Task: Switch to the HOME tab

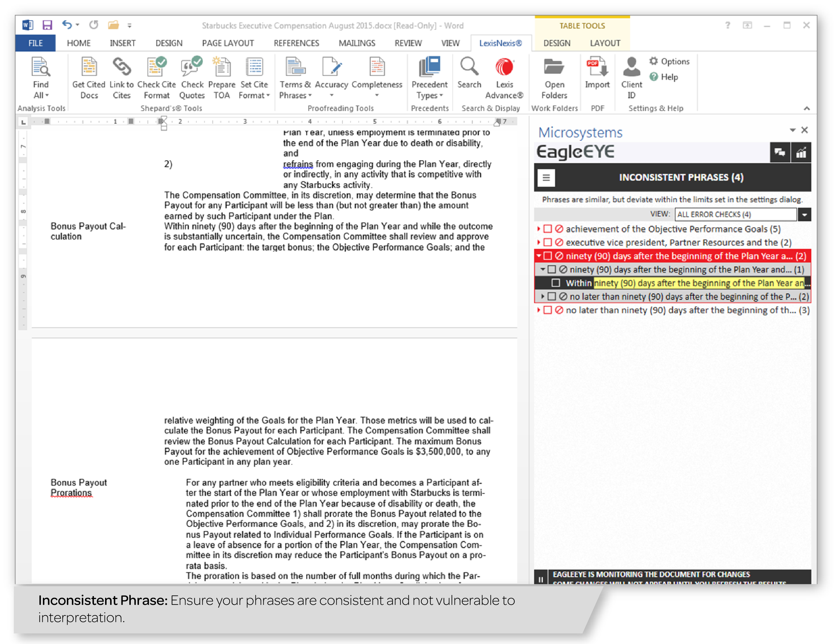Action: (x=79, y=43)
